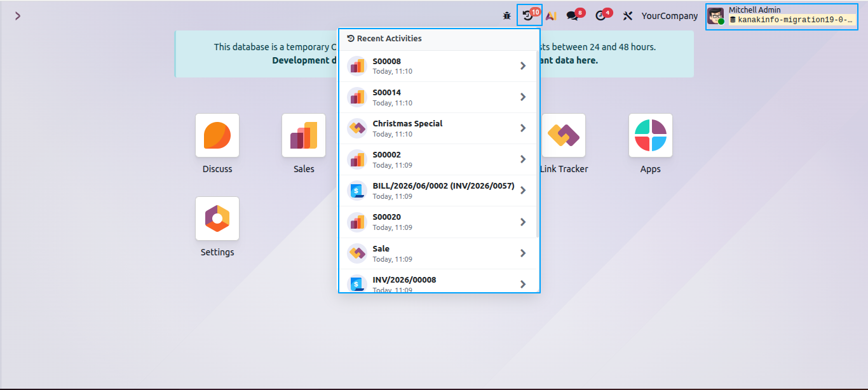Screen dimensions: 868x390
Task: Expand the sidebar with the top-left chevron
Action: (x=18, y=16)
